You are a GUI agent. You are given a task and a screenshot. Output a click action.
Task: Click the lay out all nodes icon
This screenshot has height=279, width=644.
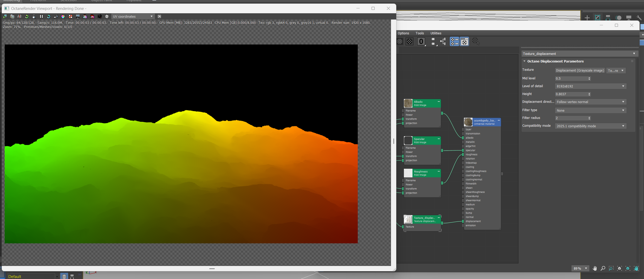click(433, 41)
